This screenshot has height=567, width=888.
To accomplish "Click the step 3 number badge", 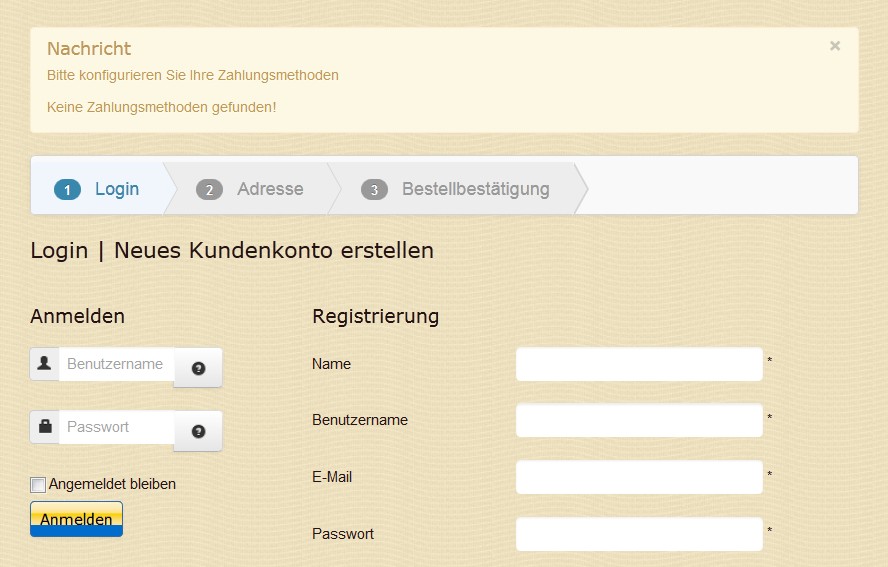I will pyautogui.click(x=374, y=190).
